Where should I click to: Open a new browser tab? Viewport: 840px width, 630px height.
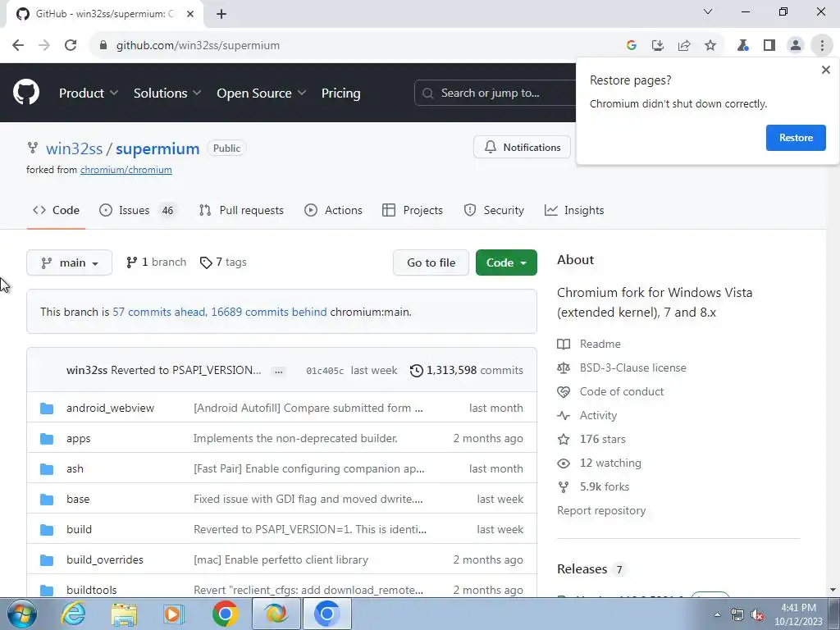221,15
